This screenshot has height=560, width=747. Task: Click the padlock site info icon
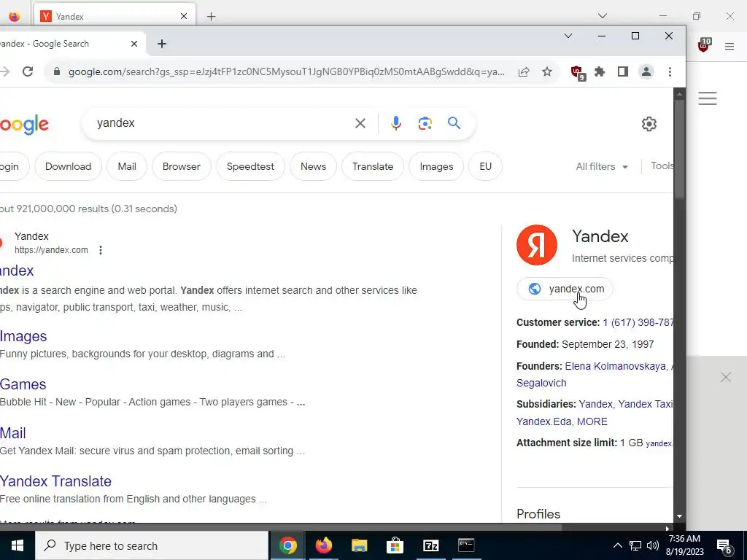click(57, 71)
